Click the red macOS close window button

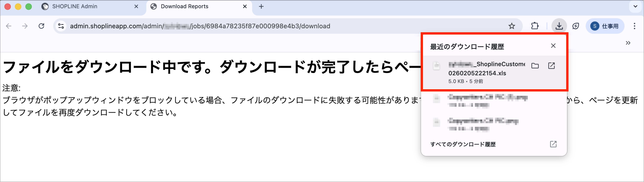pos(8,7)
